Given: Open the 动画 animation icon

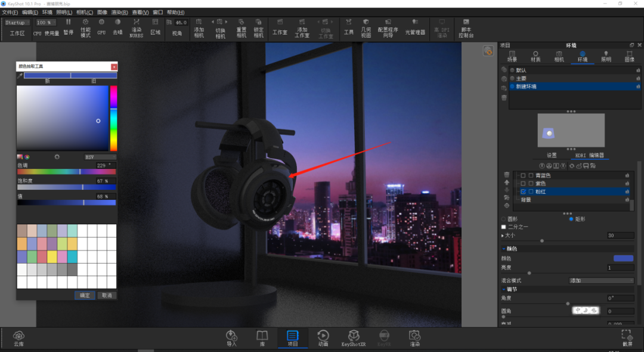Looking at the screenshot, I should pos(323,338).
